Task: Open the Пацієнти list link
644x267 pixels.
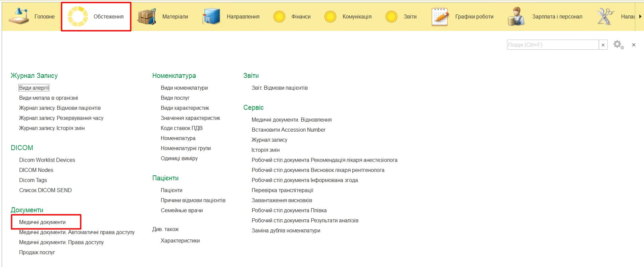Action: point(171,190)
